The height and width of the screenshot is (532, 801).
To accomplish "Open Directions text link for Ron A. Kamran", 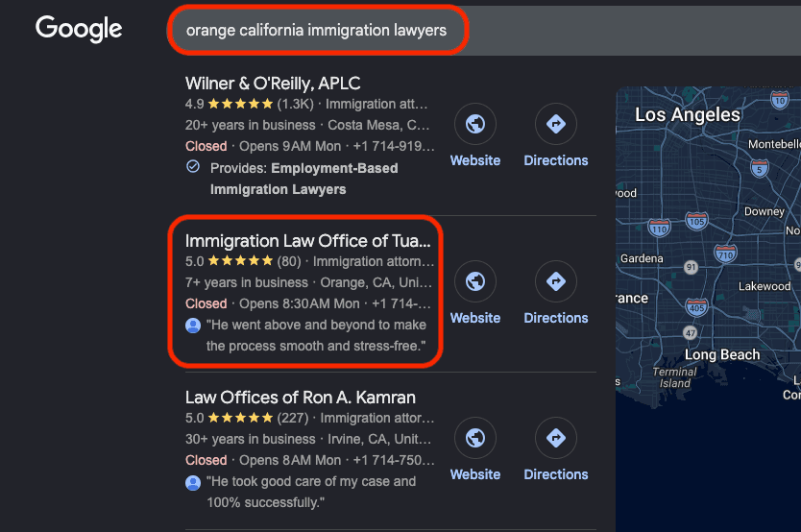I will (x=556, y=474).
